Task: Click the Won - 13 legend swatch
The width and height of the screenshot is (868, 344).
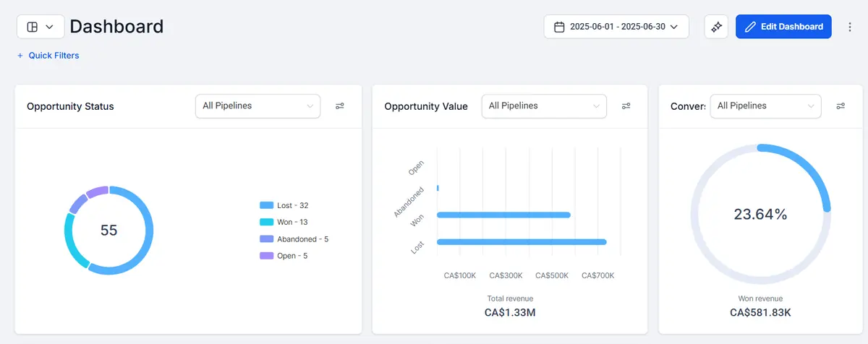Action: point(266,223)
